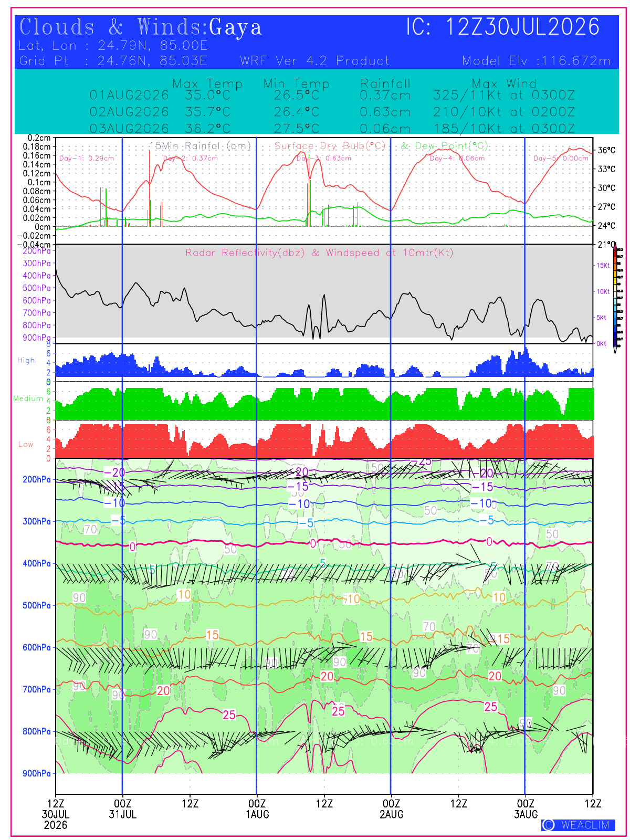
Task: Click the 00Z 1AUG time axis marker
Action: tap(257, 809)
